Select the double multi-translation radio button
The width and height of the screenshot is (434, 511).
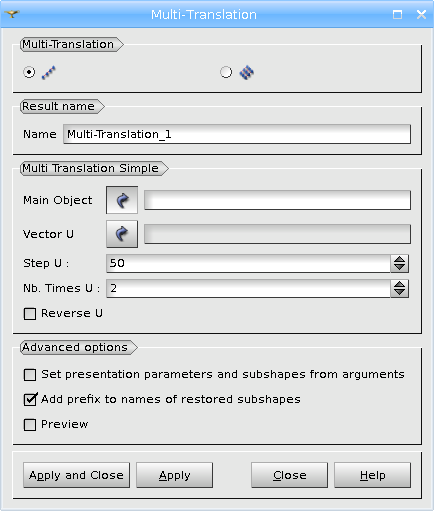tap(226, 72)
